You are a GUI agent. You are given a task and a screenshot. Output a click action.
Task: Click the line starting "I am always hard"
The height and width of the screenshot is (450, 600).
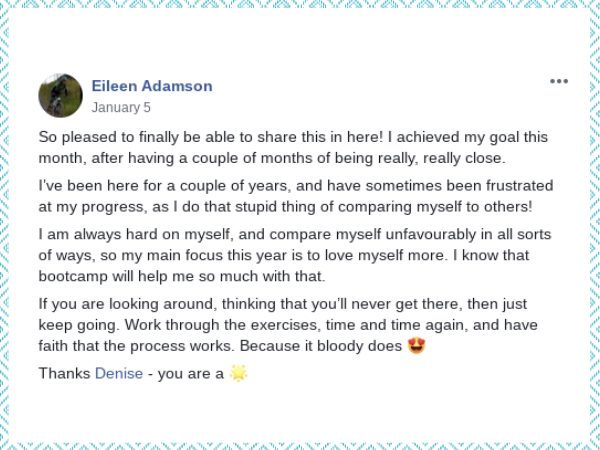tap(295, 234)
